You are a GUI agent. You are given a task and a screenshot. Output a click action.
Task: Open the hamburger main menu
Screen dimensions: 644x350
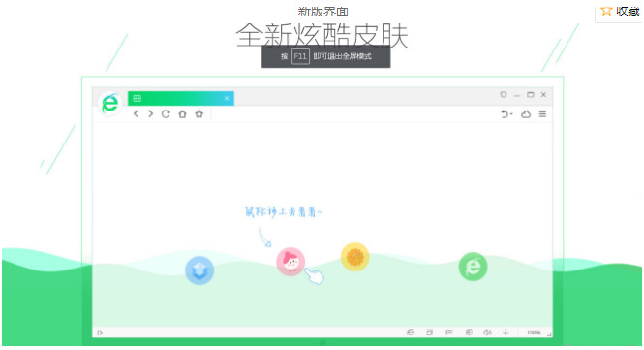click(542, 114)
